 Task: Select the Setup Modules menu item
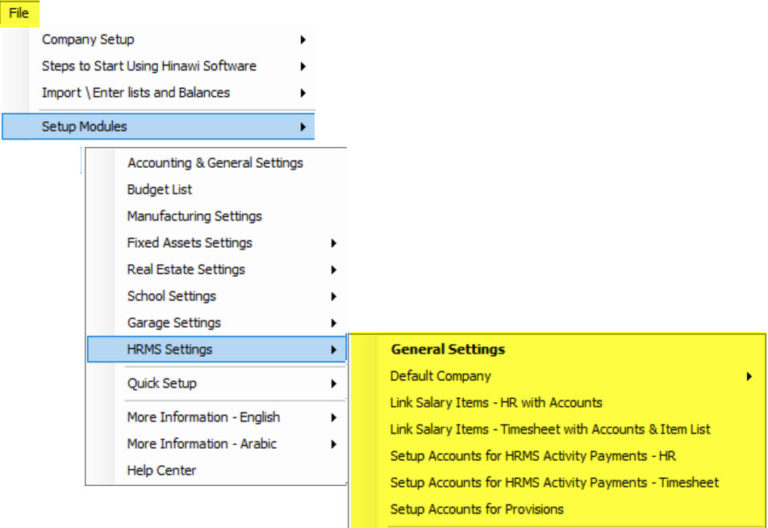85,127
